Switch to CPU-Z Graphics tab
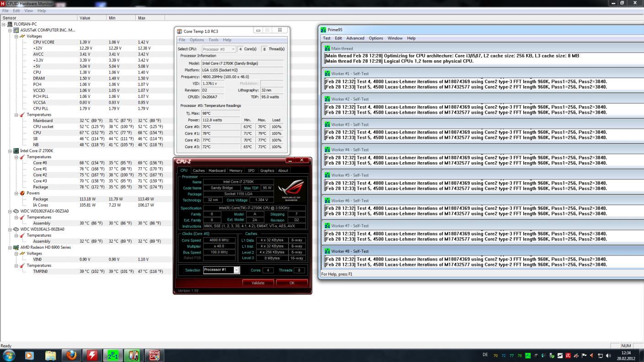 click(267, 170)
